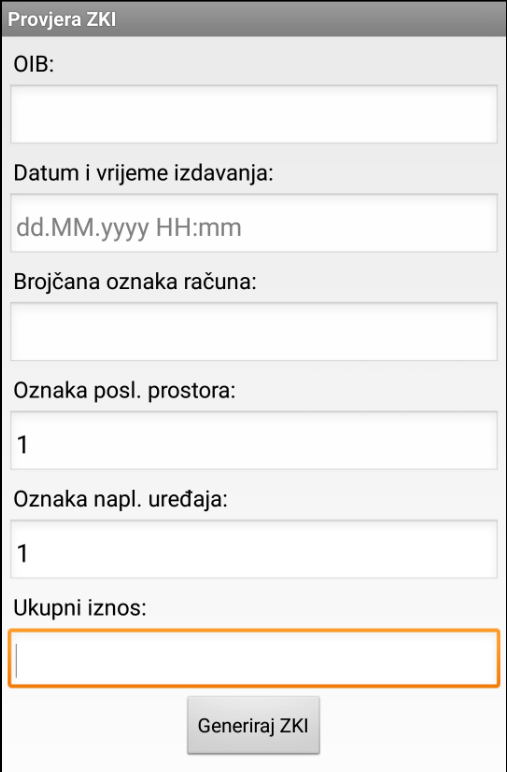Click empty area of the gray title bar

[x=310, y=20]
